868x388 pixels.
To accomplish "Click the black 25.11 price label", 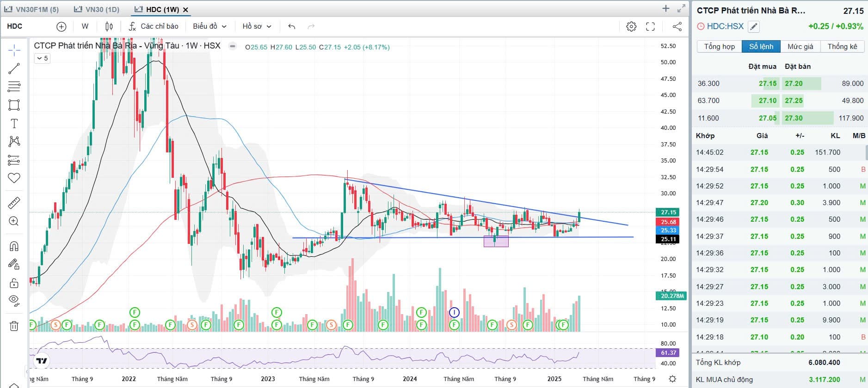I will [x=669, y=239].
